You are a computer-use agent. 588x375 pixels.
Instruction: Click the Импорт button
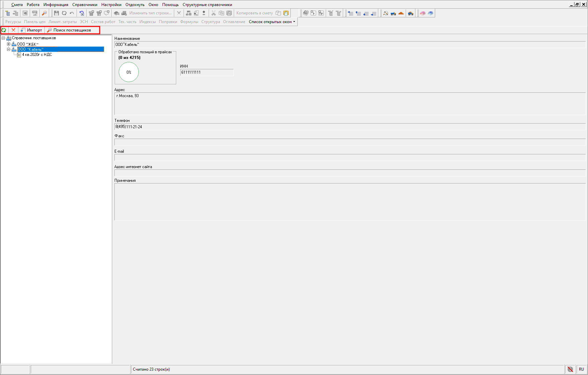click(32, 30)
